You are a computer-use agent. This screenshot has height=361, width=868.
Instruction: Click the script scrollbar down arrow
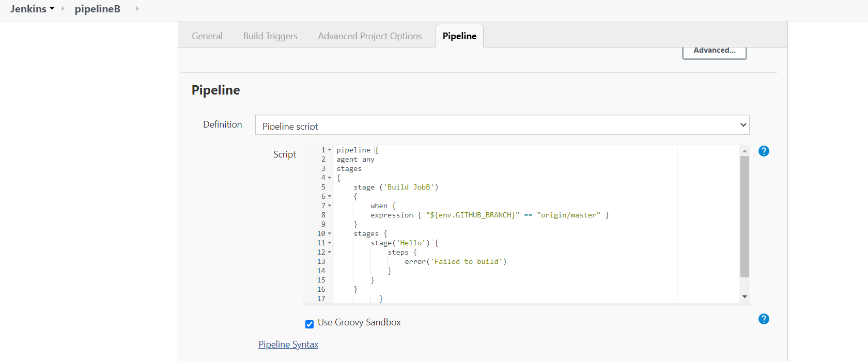[x=745, y=296]
